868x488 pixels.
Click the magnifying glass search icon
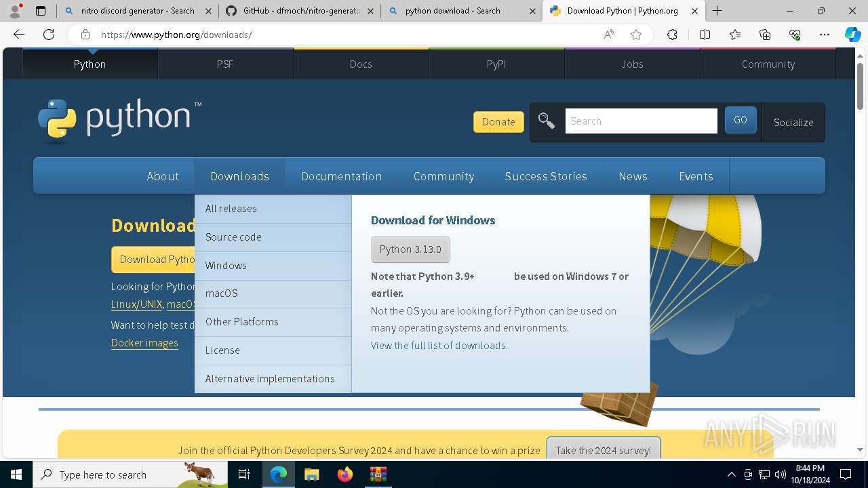[x=547, y=121]
